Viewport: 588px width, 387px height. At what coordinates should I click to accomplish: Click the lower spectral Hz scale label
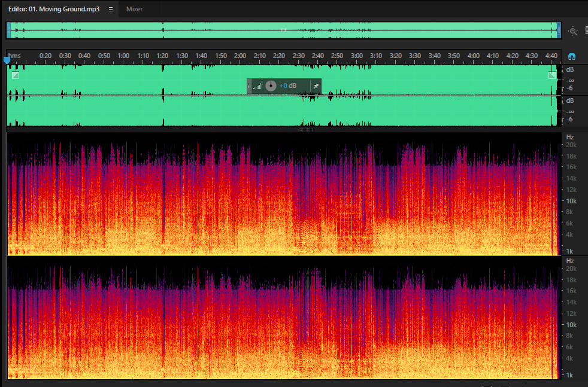570,261
